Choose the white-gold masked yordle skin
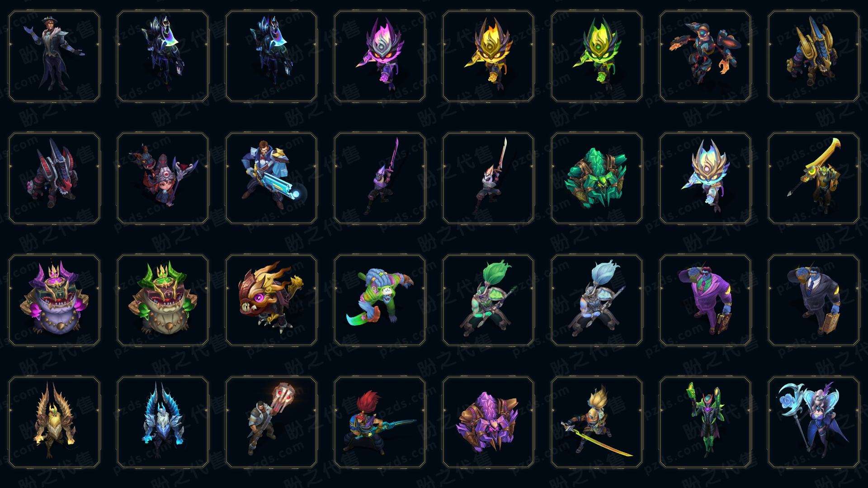The height and width of the screenshot is (488, 868). 705,178
